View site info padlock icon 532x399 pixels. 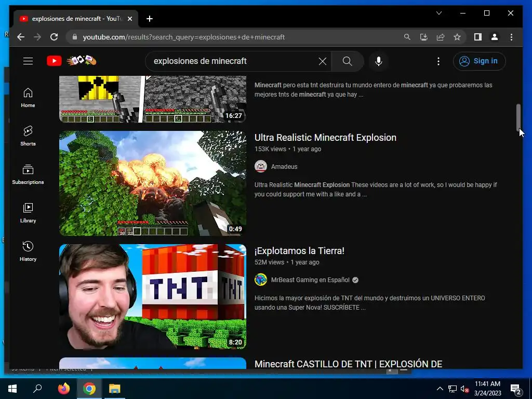tap(75, 37)
